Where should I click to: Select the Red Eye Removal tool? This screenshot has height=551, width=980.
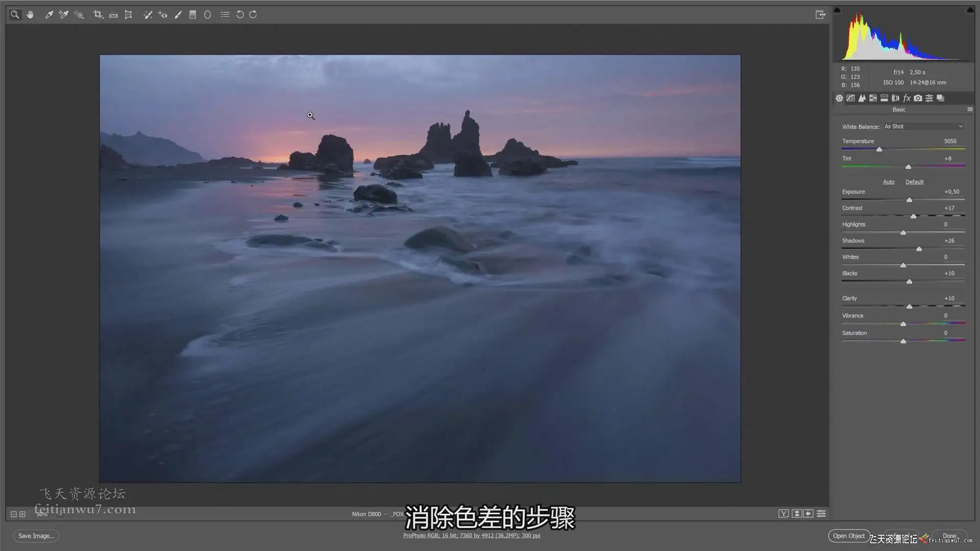click(x=162, y=14)
